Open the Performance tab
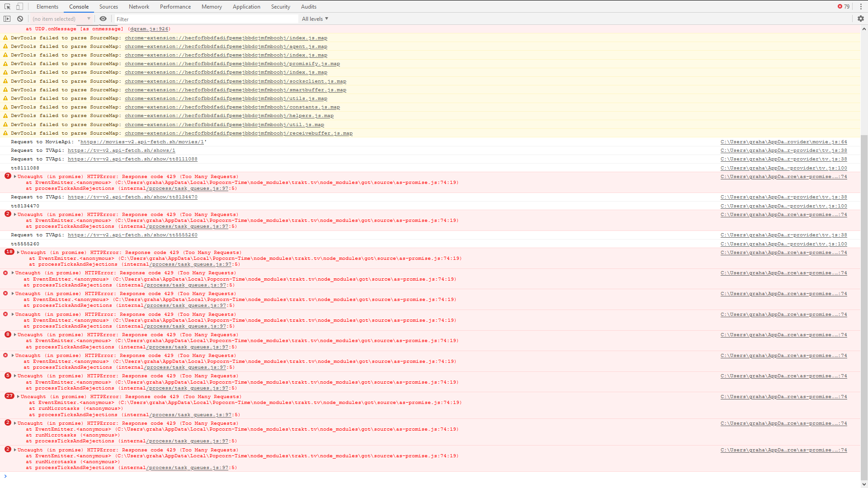 point(175,6)
